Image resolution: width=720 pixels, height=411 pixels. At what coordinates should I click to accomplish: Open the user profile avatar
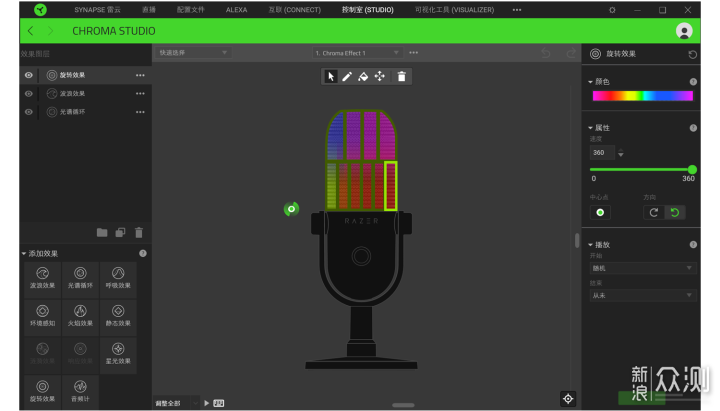(x=684, y=31)
